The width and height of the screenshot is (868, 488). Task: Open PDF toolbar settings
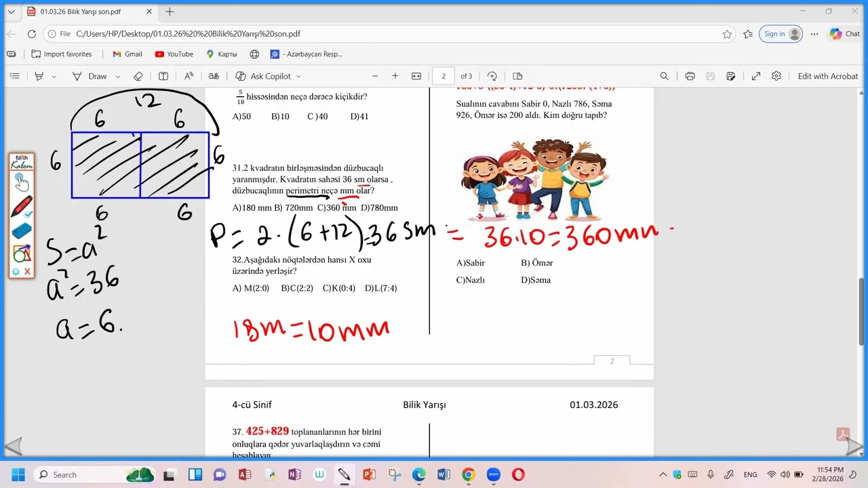776,76
